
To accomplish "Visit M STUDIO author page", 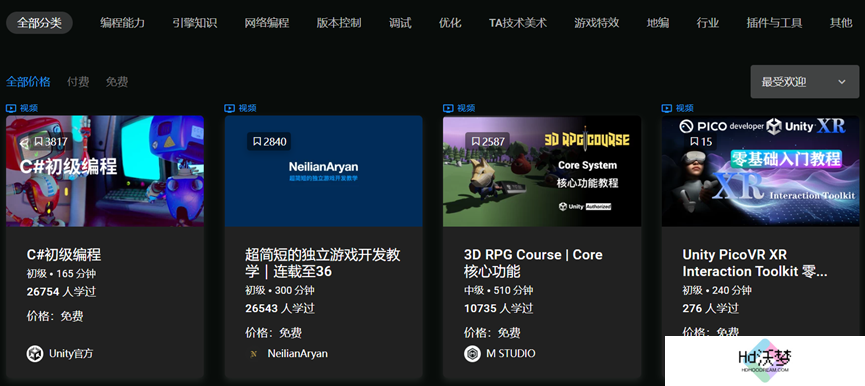I will (510, 353).
